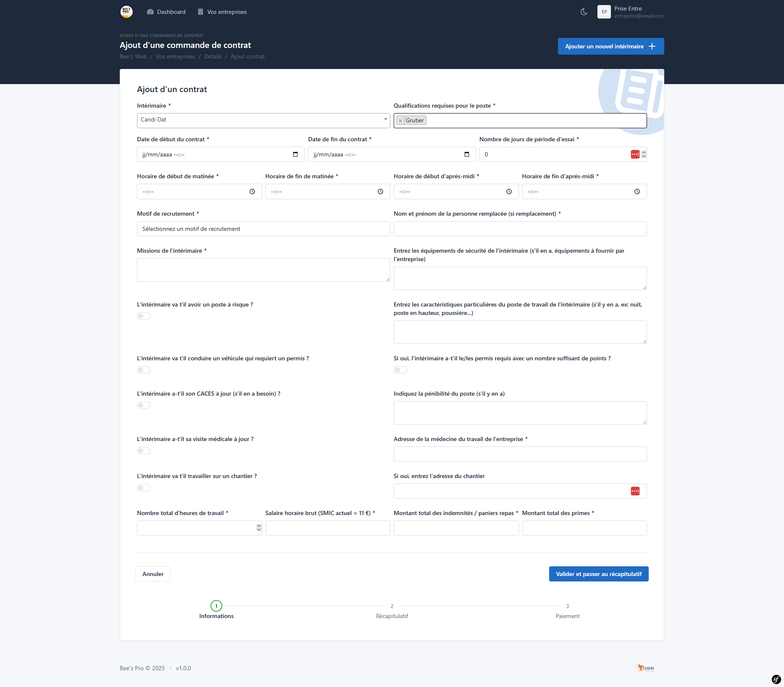
Task: Toggle dark mode with the moon icon
Action: (584, 12)
